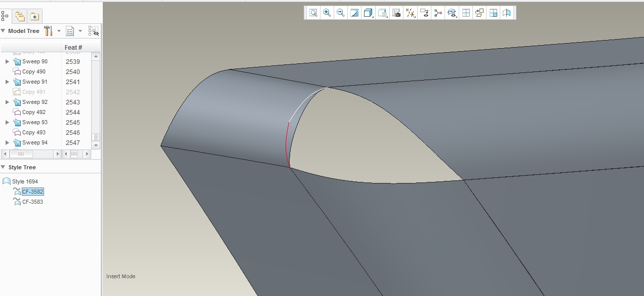Screen dimensions: 644x296
Task: Expand the Sweep 94 feature
Action: [x=7, y=142]
